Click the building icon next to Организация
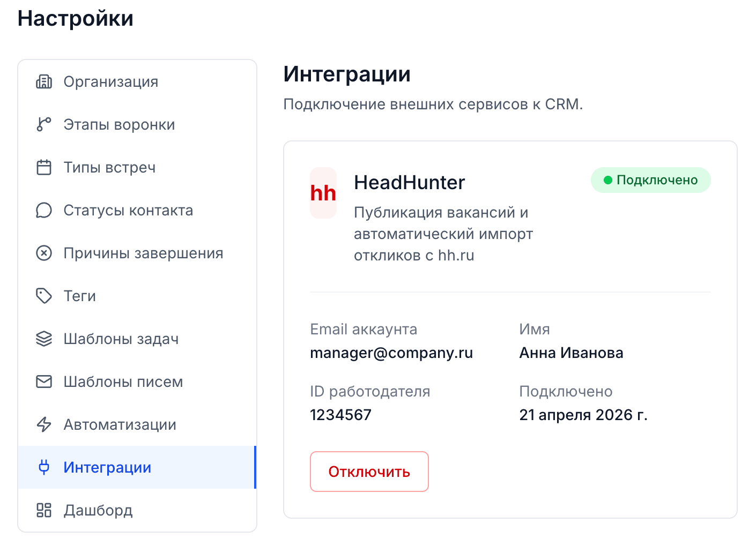756x538 pixels. tap(44, 81)
